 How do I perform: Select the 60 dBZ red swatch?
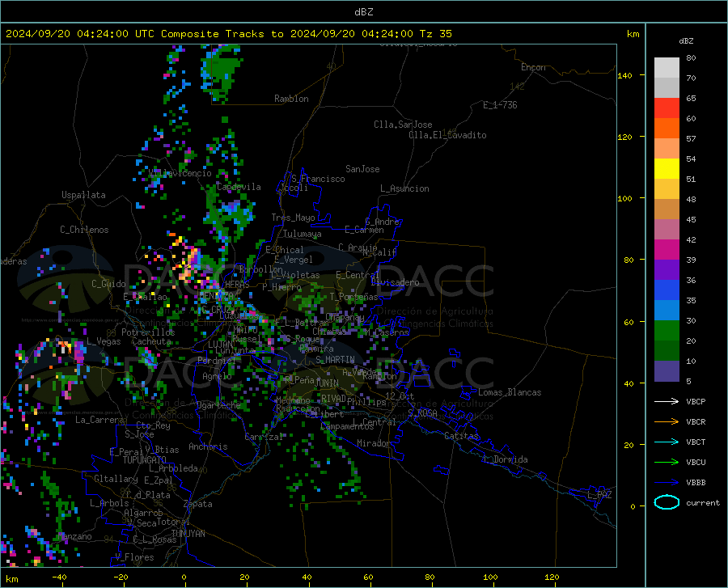point(667,108)
